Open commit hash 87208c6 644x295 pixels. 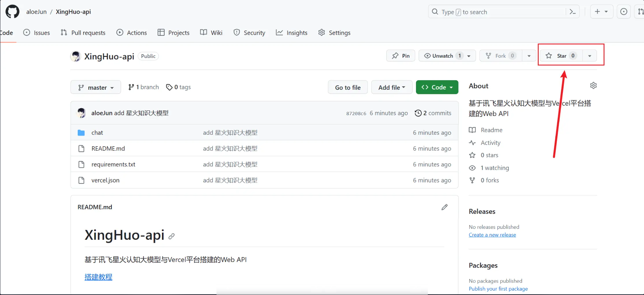pyautogui.click(x=356, y=113)
